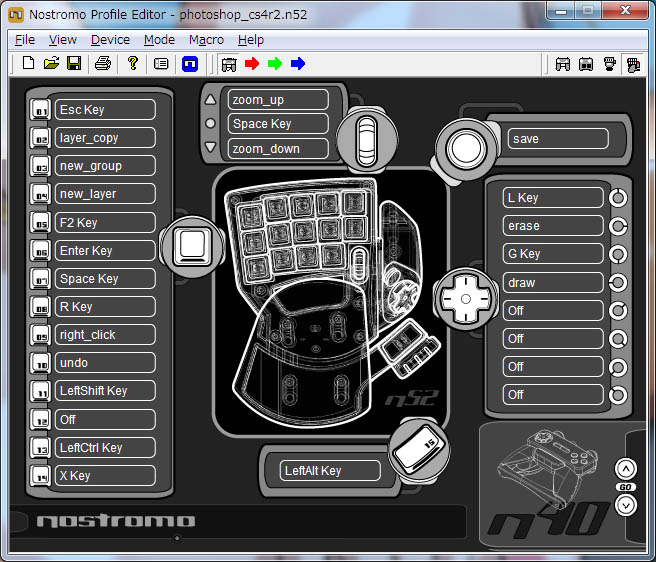Click the n40 device thumbnail
The height and width of the screenshot is (562, 656).
pyautogui.click(x=548, y=483)
